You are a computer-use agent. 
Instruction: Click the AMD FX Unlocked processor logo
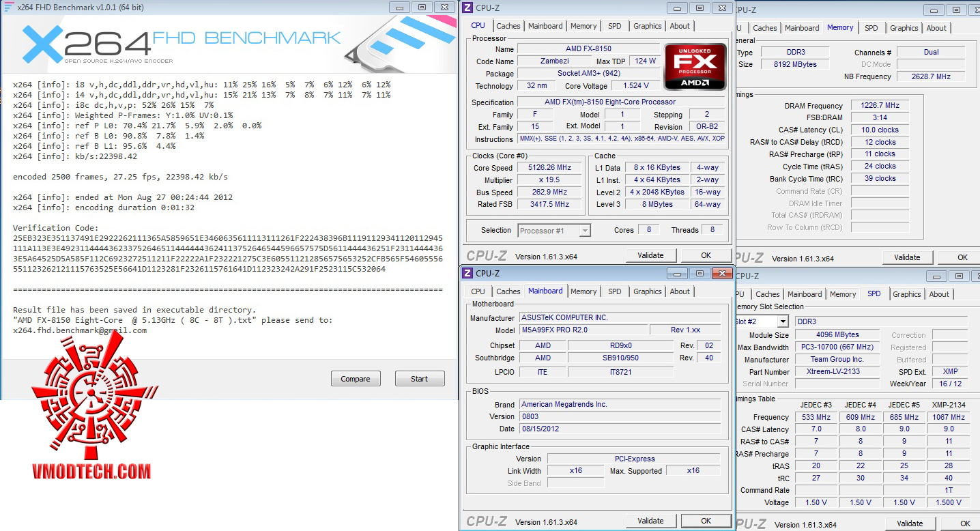click(x=695, y=66)
